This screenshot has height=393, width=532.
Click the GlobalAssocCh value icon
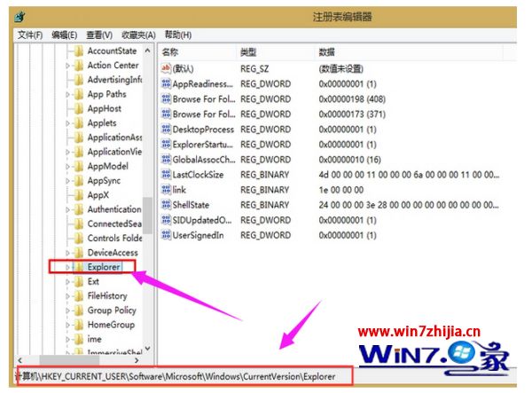click(166, 160)
